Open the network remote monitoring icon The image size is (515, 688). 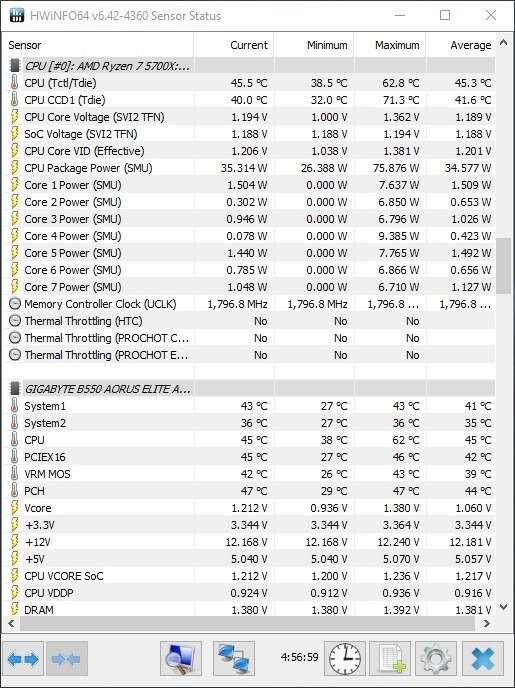point(234,659)
